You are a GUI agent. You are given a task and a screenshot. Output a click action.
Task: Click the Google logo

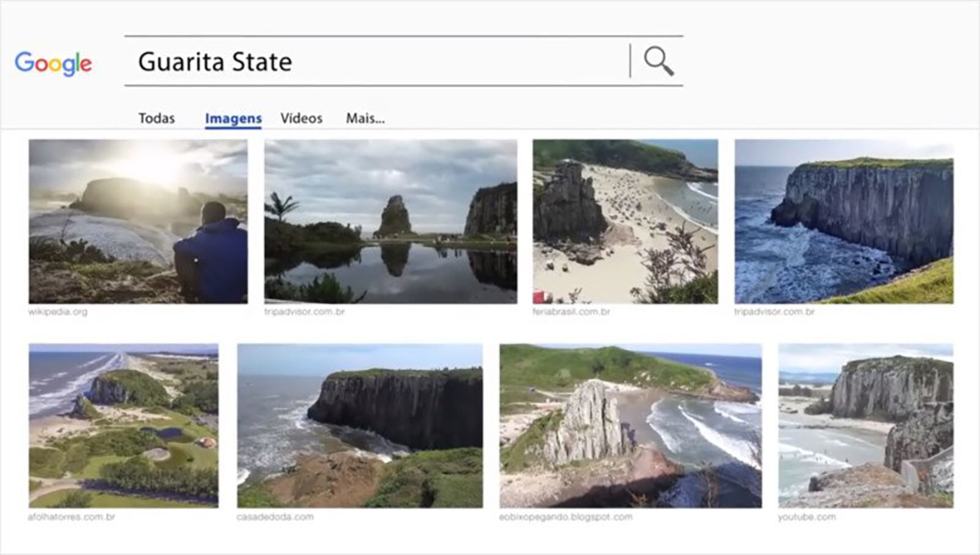coord(53,64)
